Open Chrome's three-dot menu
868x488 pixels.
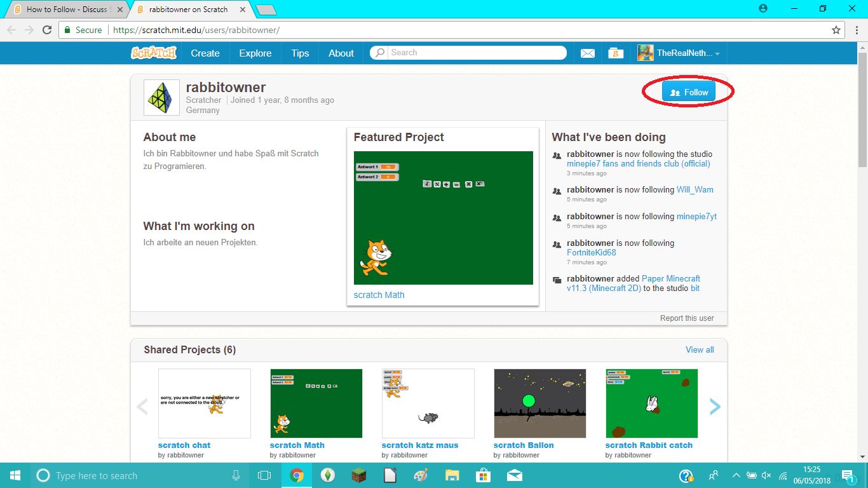(856, 29)
